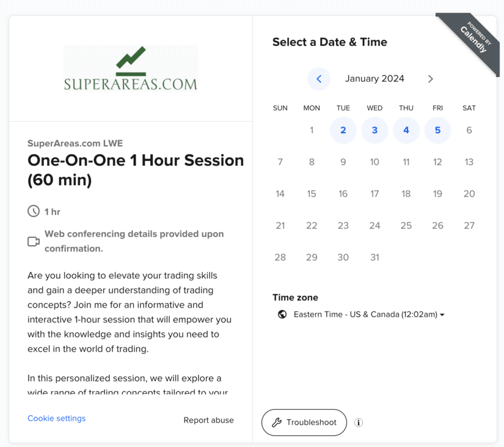Open the Eastern Time zone dropdown
504x447 pixels.
click(x=369, y=314)
